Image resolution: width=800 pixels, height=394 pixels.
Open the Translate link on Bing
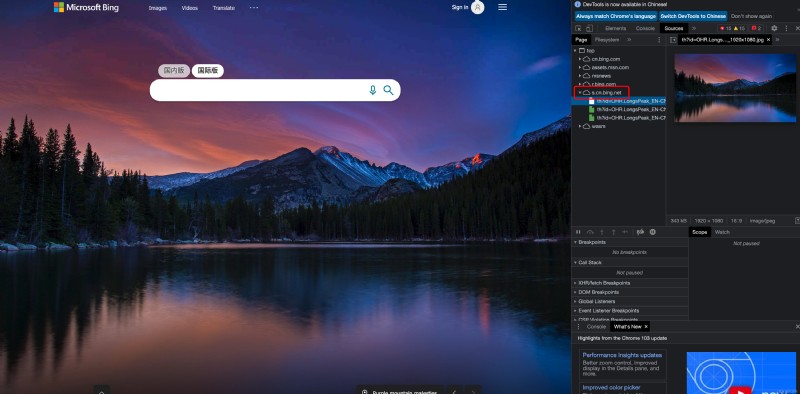(223, 8)
